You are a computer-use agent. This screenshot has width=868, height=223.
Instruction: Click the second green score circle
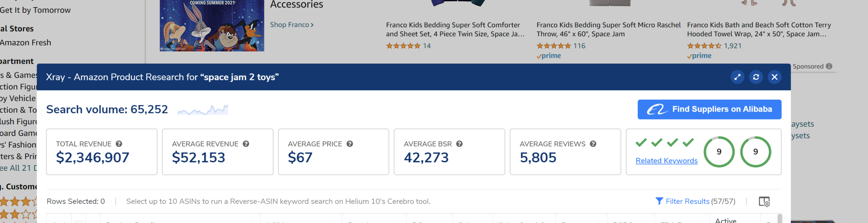coord(755,152)
